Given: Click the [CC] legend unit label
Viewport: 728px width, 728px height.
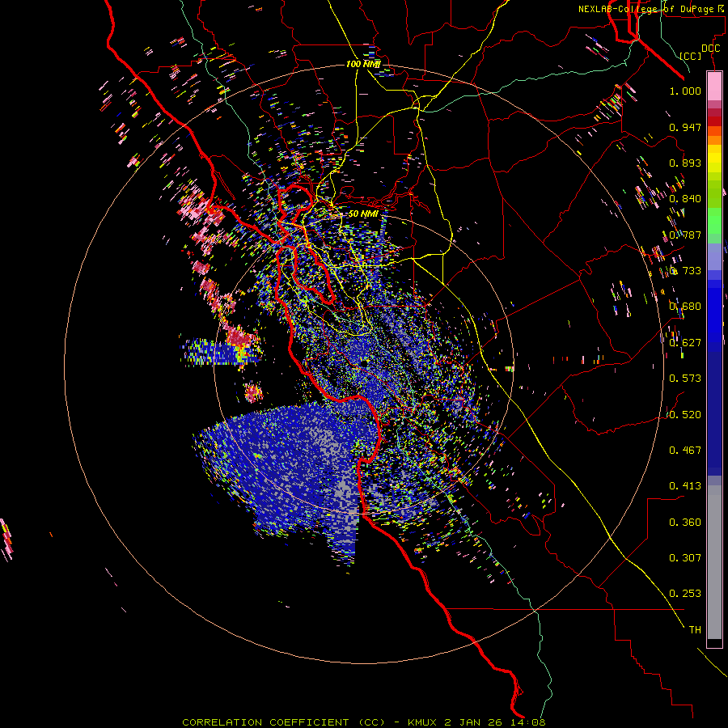Looking at the screenshot, I should click(x=691, y=56).
